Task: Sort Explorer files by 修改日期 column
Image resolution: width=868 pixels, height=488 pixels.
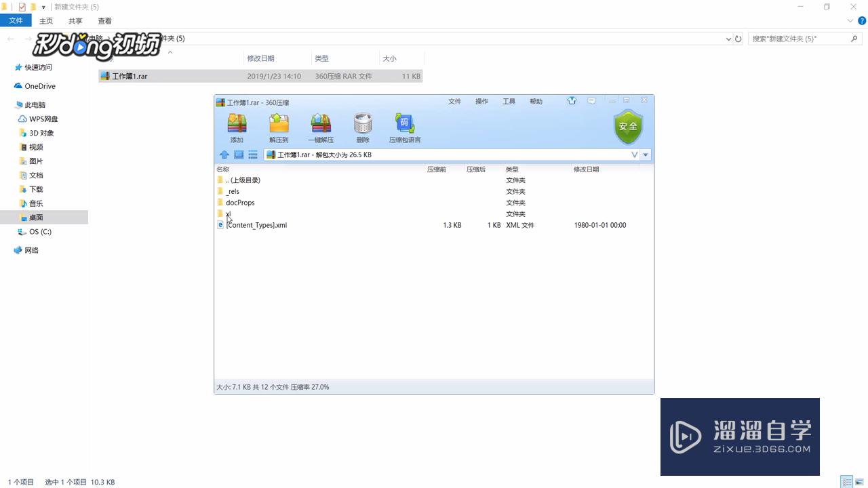Action: coord(260,58)
